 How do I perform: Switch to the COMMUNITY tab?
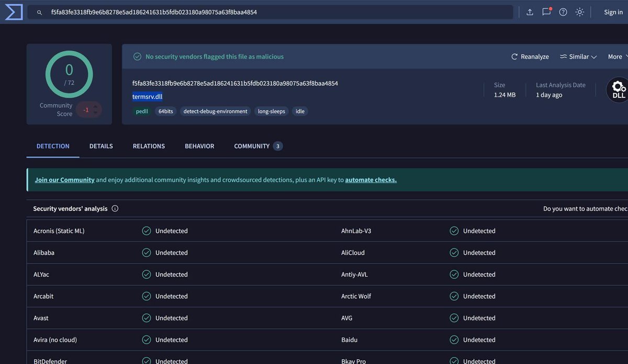click(259, 146)
